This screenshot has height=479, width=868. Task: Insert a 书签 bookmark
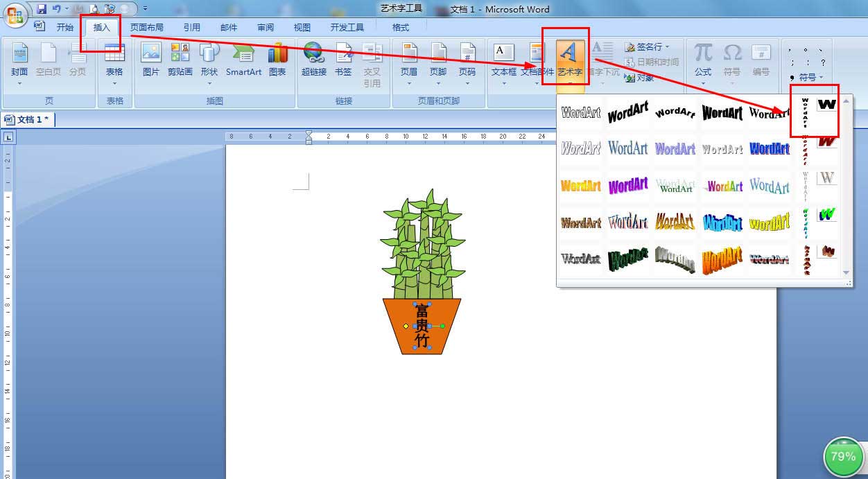343,61
